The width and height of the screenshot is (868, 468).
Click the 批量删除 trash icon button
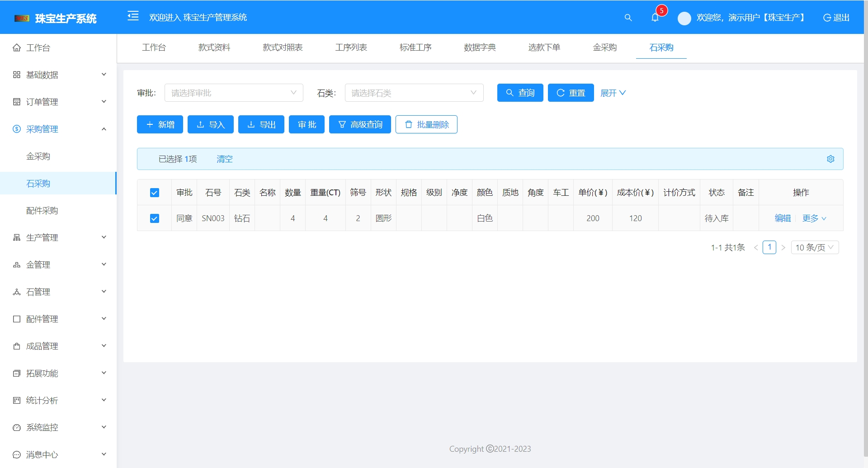click(x=408, y=124)
